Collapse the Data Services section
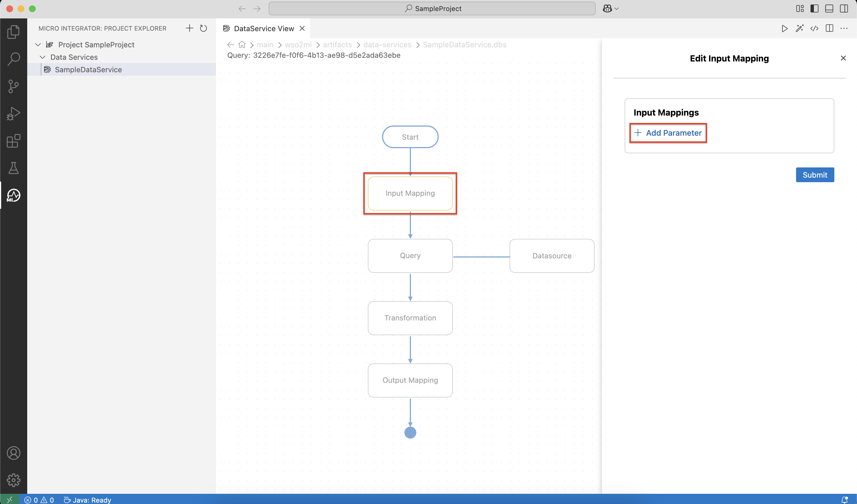 click(43, 57)
